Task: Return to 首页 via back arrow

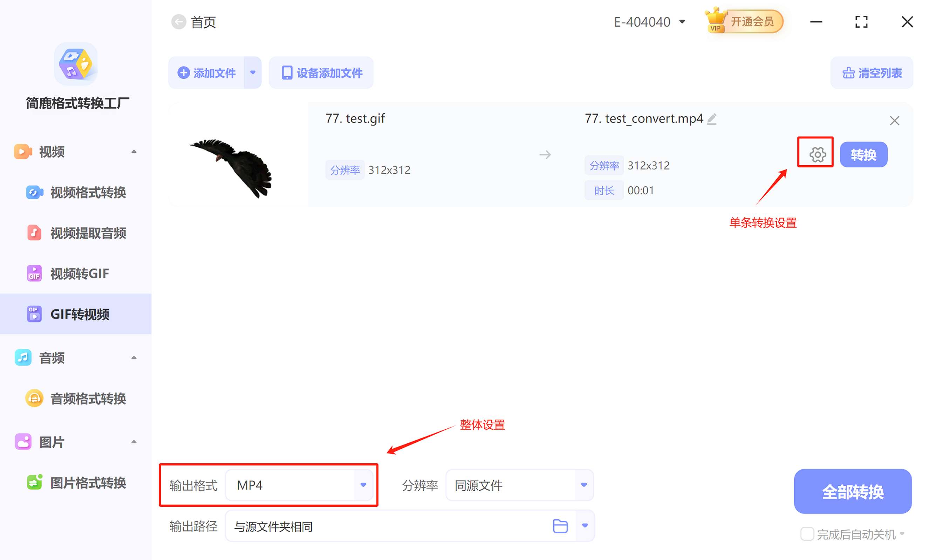Action: point(179,21)
